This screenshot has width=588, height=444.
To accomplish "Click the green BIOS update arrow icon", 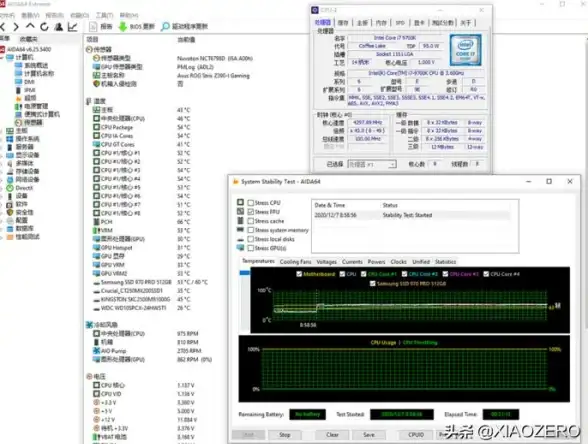I will [123, 27].
